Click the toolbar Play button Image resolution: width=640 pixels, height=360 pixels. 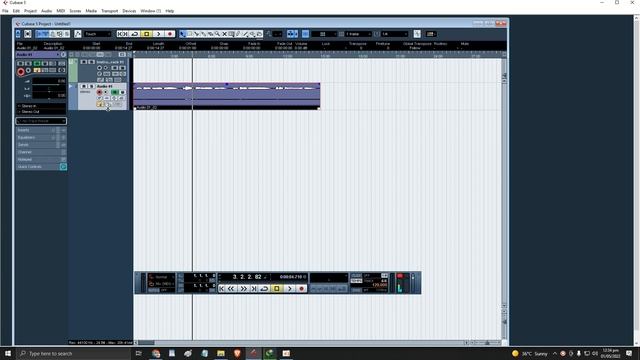158,34
